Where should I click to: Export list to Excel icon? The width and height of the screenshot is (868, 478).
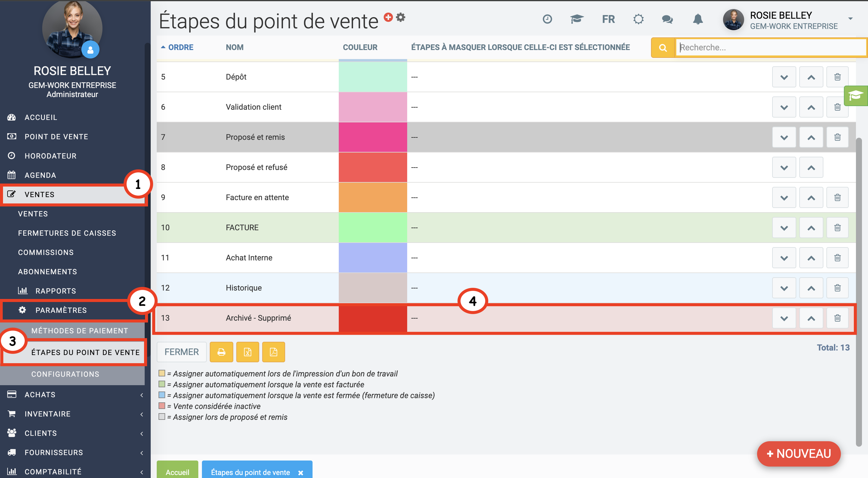247,352
